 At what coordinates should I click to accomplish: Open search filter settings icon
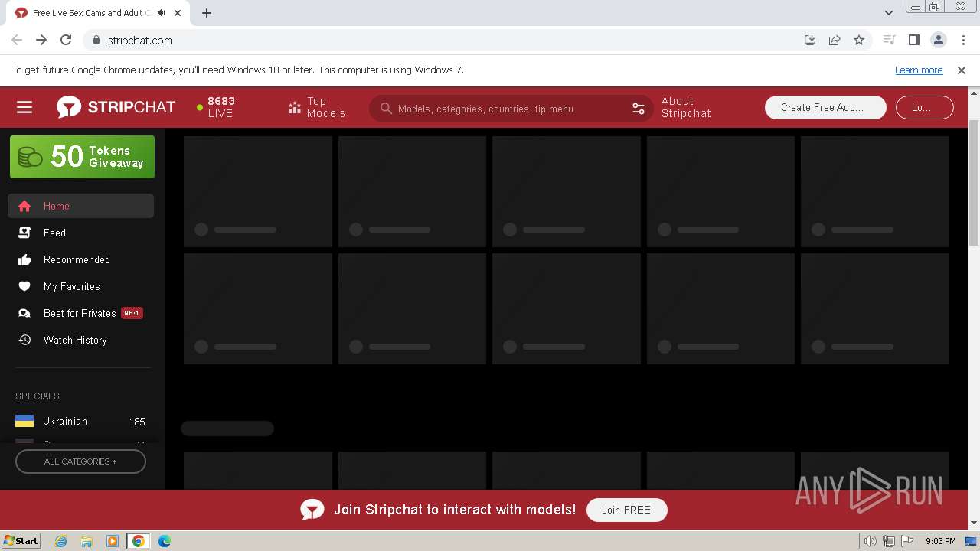coord(639,109)
